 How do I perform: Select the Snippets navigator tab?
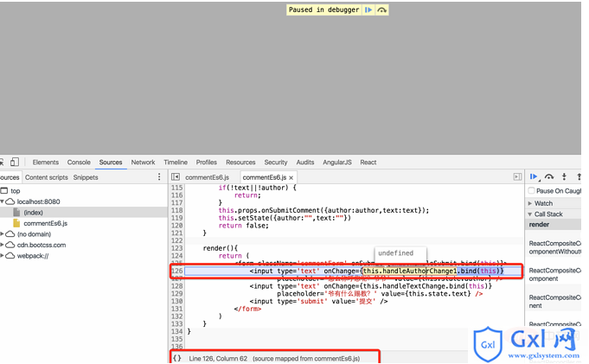pos(86,177)
